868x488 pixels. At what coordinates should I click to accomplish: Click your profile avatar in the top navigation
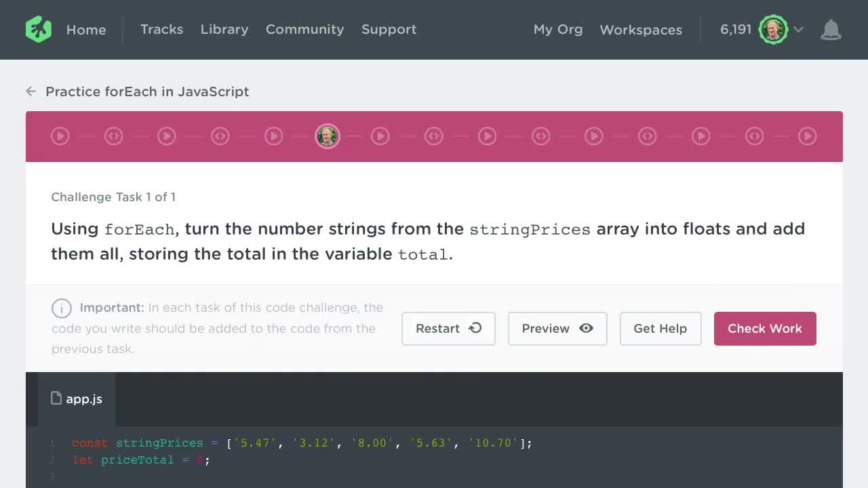point(773,29)
